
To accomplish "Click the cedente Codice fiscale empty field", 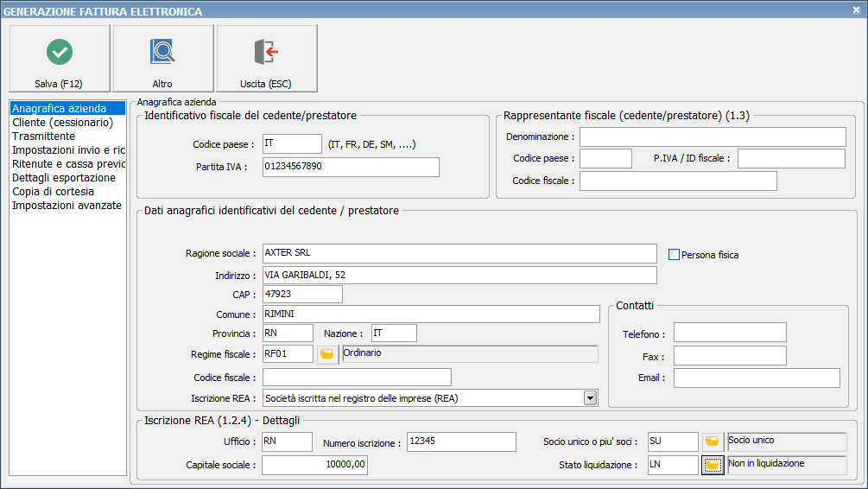I will [357, 378].
